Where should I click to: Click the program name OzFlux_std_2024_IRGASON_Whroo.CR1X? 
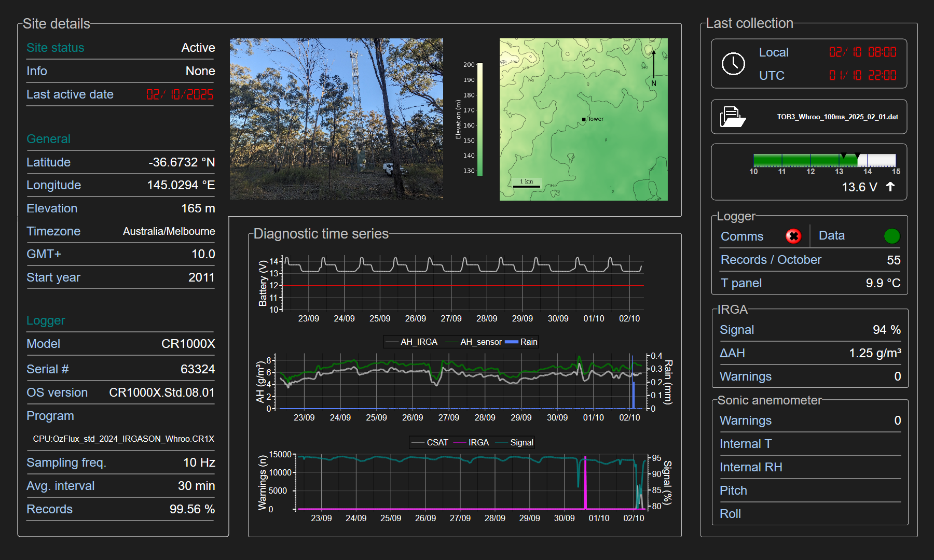[x=123, y=439]
